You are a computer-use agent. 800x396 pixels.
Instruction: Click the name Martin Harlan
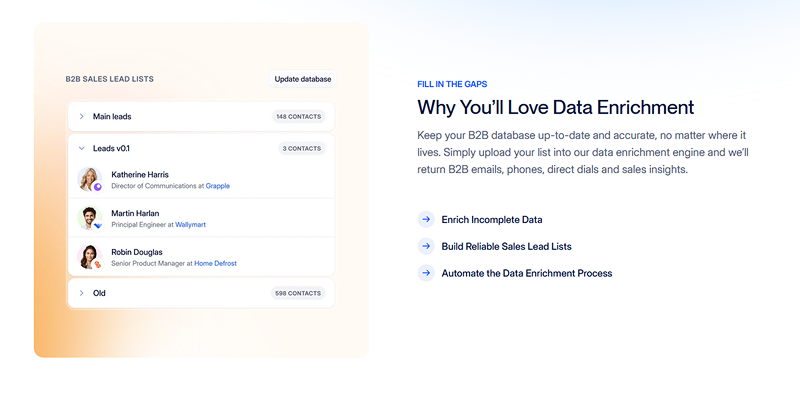pos(135,213)
